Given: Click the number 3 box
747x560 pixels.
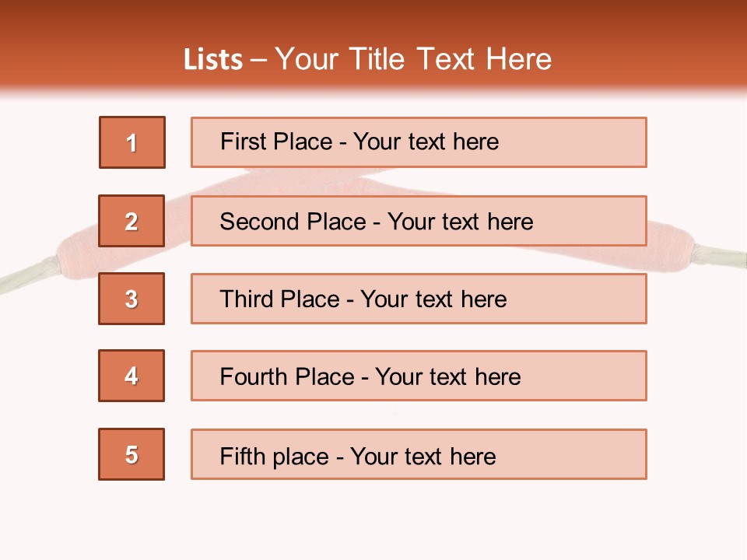Looking at the screenshot, I should 132,299.
